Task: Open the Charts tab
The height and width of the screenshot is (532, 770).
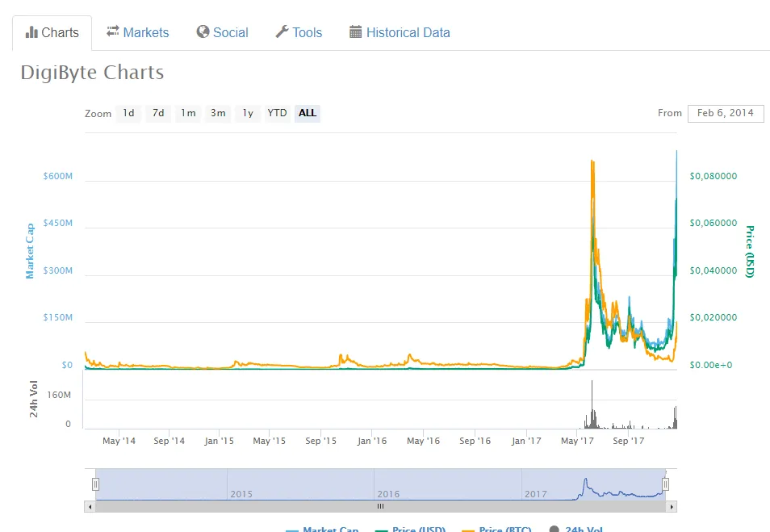Action: pyautogui.click(x=52, y=33)
